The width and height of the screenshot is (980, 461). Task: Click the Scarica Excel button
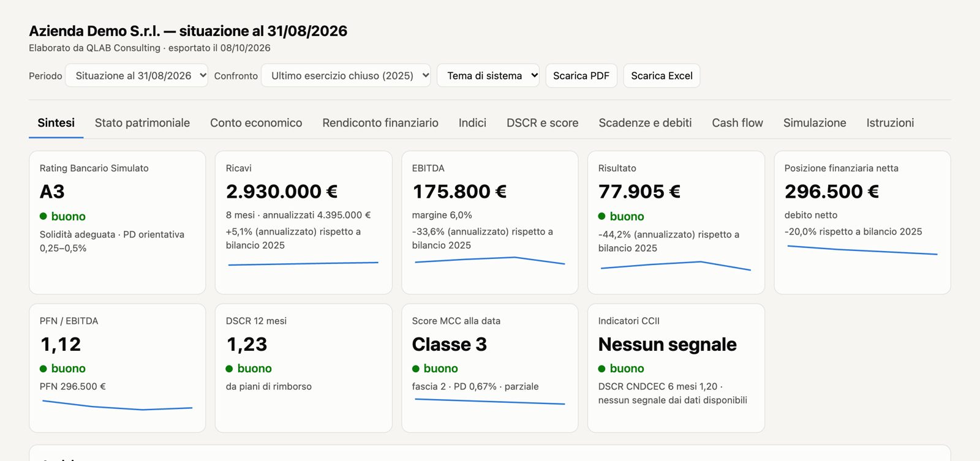coord(661,76)
